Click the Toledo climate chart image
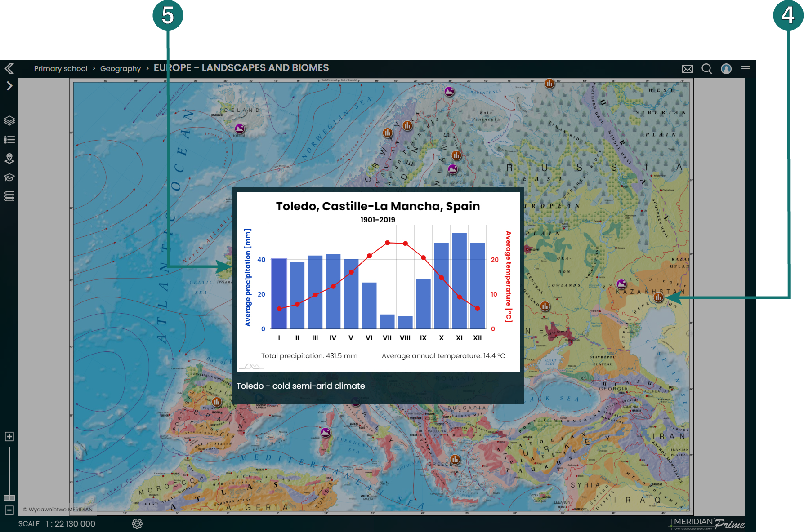This screenshot has width=804, height=532. [378, 281]
